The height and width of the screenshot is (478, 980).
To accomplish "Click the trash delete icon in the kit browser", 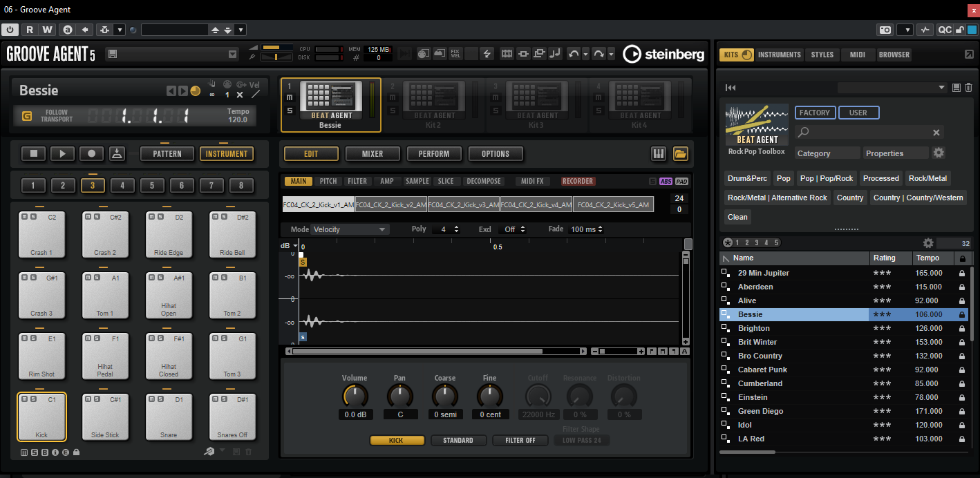I will pyautogui.click(x=968, y=88).
